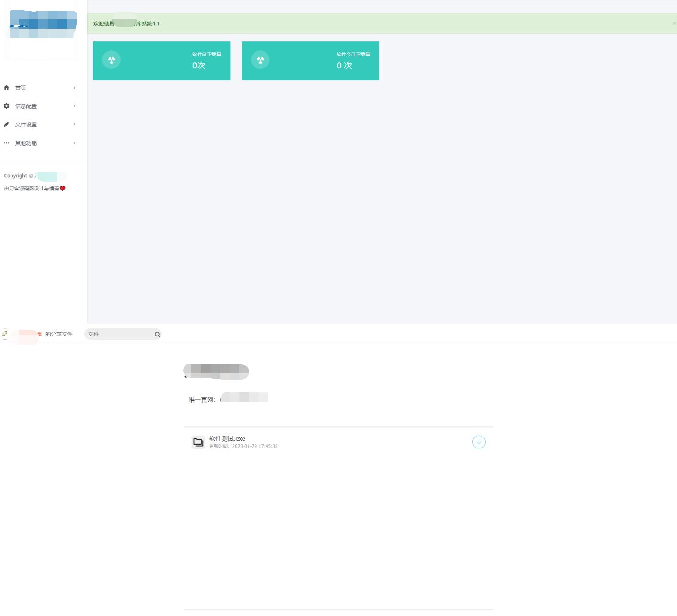
Task: Click the blurred link after 唯一官网
Action: click(244, 398)
